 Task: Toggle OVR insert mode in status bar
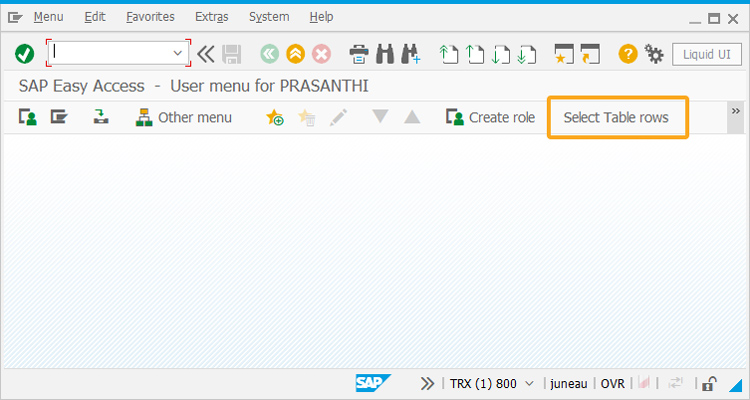[x=613, y=383]
